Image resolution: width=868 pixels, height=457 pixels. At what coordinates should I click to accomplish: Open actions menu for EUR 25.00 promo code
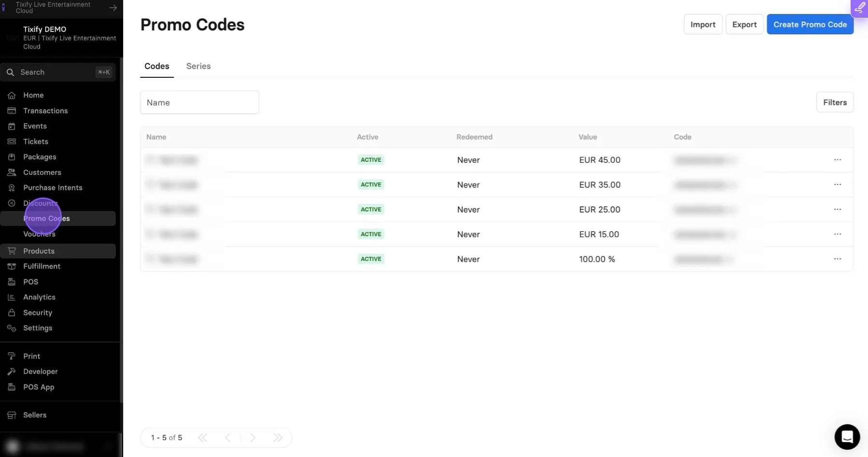click(838, 209)
